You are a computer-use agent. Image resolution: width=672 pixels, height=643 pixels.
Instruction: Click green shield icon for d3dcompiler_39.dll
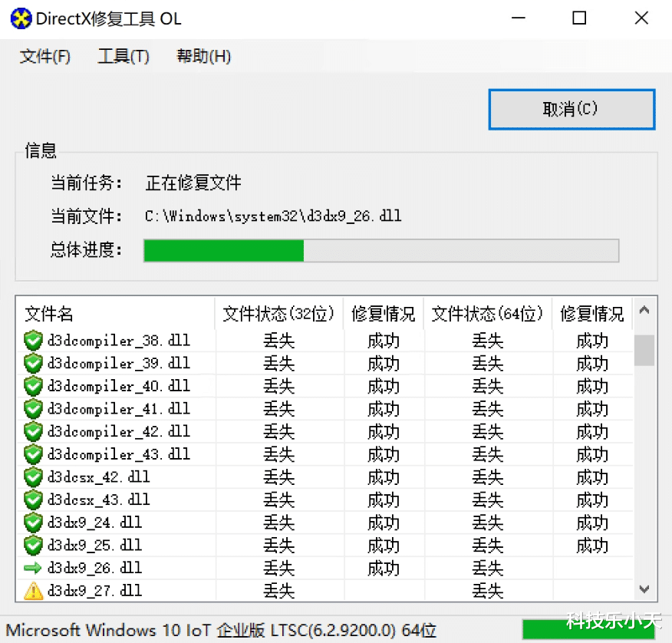coord(33,364)
